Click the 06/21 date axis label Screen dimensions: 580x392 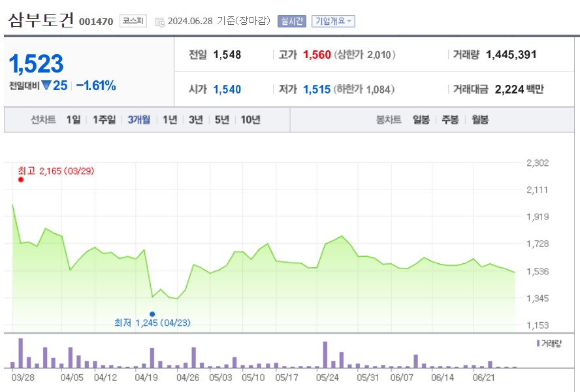point(483,378)
